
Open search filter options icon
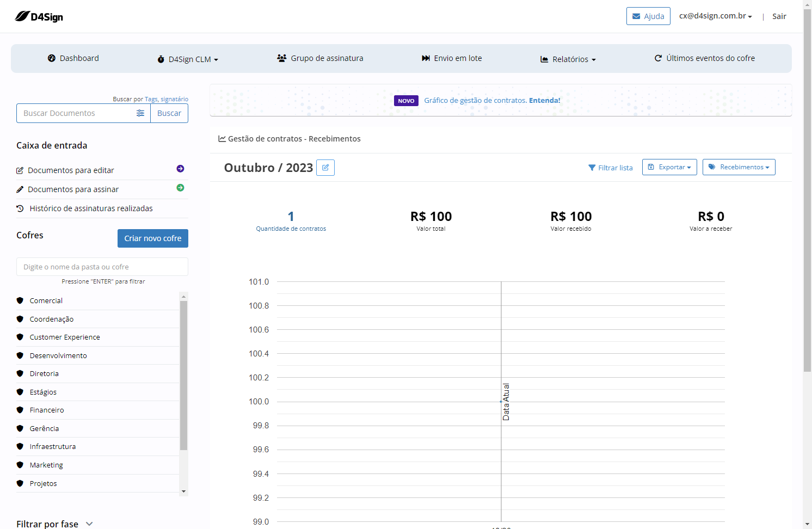coord(140,113)
